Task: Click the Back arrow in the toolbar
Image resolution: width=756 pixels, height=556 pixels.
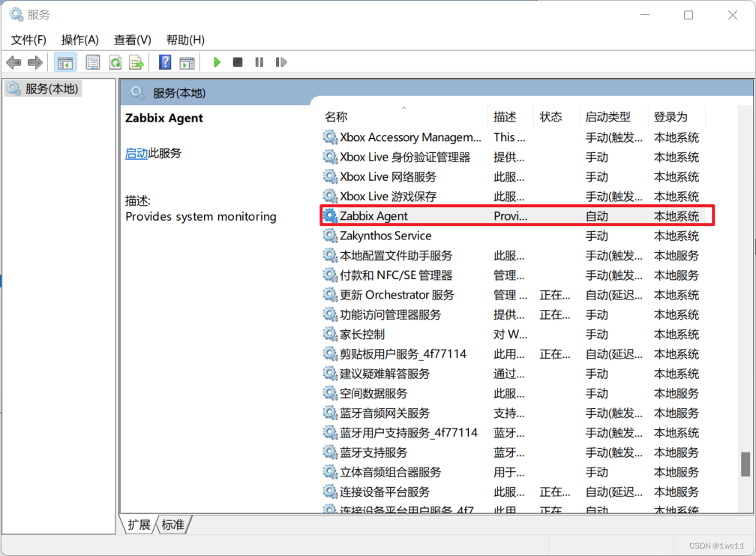Action: pos(14,62)
